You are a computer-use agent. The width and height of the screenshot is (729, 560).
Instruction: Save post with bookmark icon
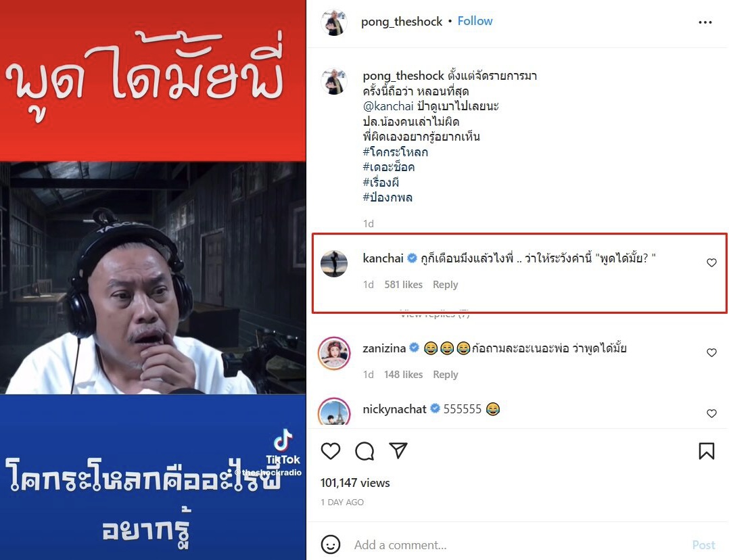[706, 450]
